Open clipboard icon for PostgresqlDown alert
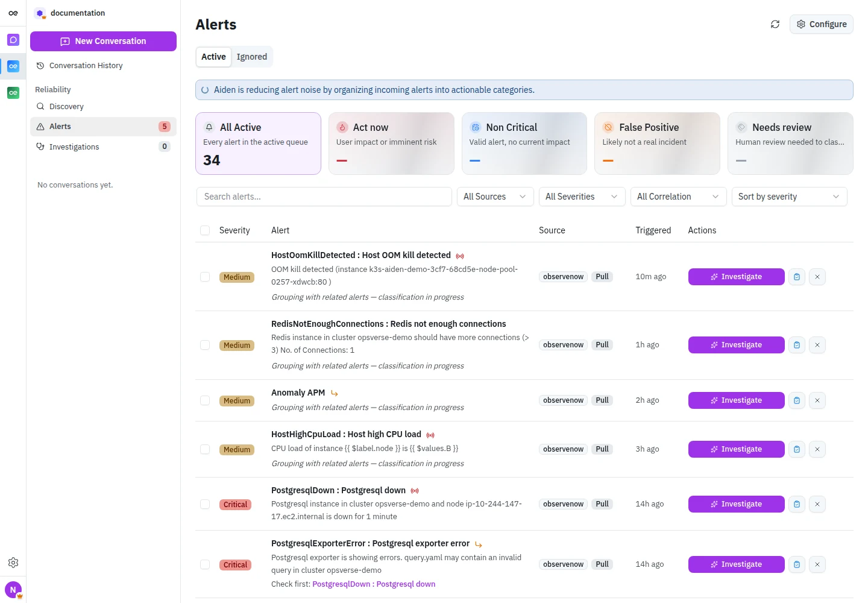Viewport: 868px width, 603px height. point(797,504)
